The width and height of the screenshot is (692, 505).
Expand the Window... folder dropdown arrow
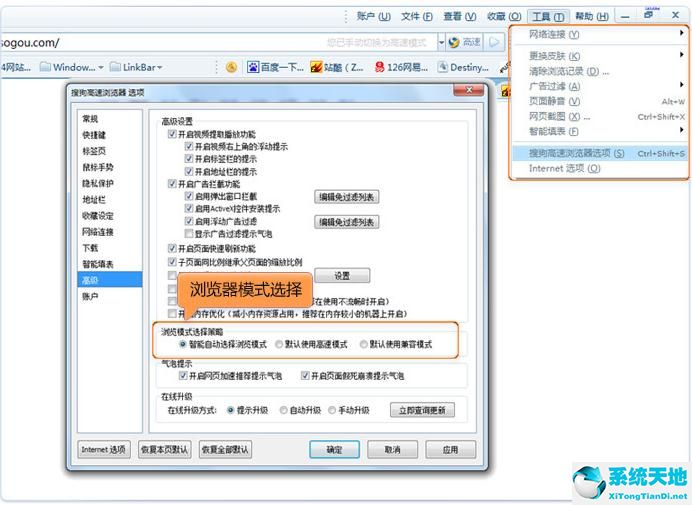(101, 68)
